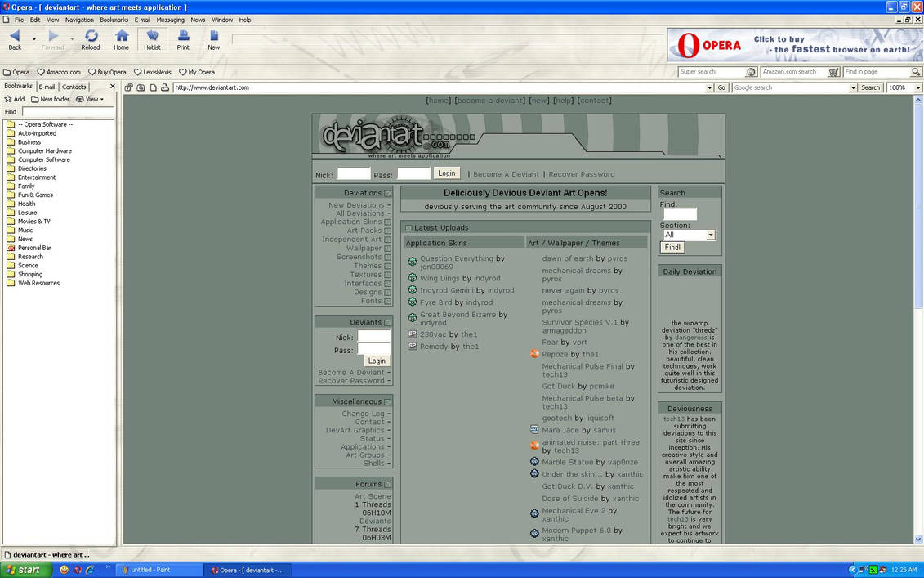Click the box beside Miscellaneous heading
The width and height of the screenshot is (924, 578).
388,402
